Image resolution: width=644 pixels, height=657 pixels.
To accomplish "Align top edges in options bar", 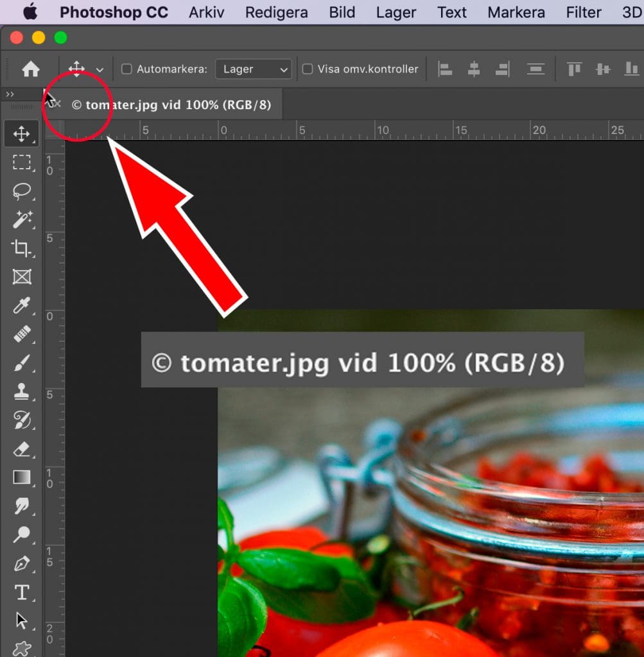I will pos(574,69).
